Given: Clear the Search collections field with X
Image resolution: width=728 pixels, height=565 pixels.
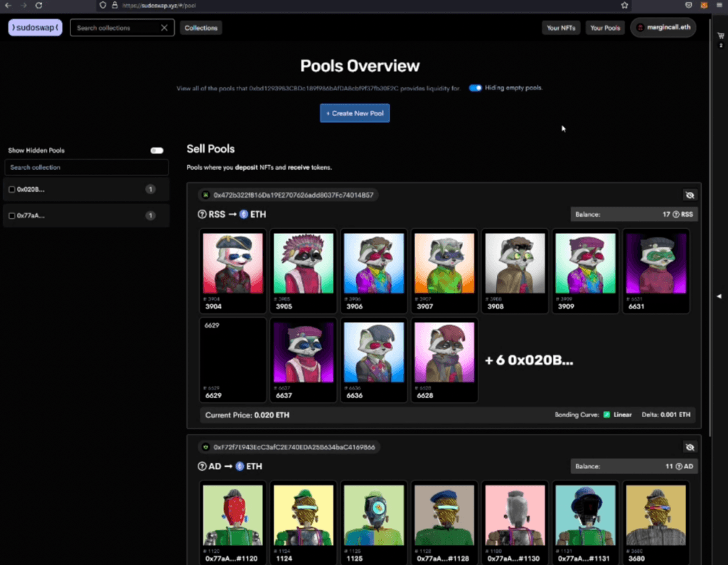Looking at the screenshot, I should [x=164, y=28].
